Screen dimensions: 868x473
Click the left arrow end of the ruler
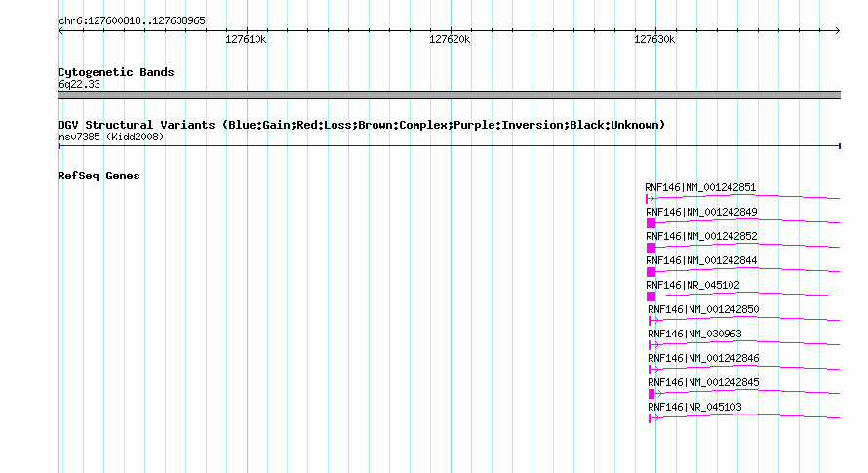coord(60,31)
